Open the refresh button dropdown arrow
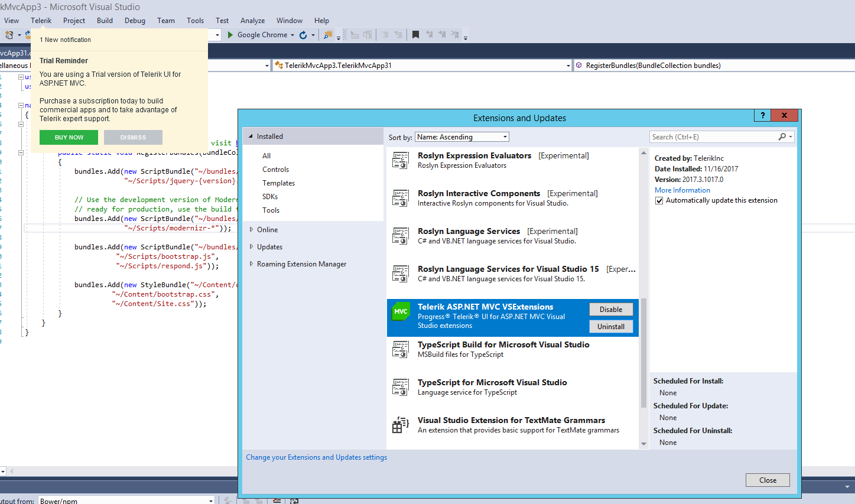This screenshot has height=504, width=855. 312,35
